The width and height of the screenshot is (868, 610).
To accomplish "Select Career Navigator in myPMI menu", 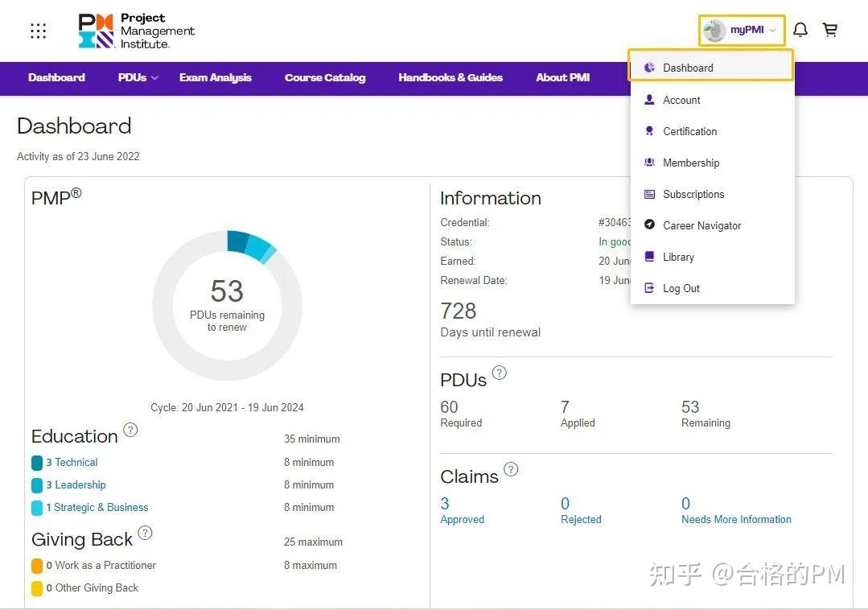I will tap(712, 225).
